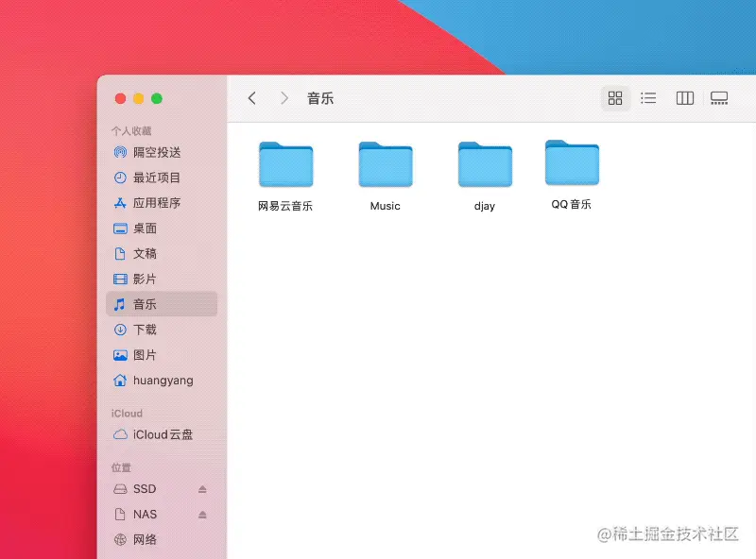The image size is (756, 559).
Task: Click the music note icon beside 音乐
Action: 120,304
